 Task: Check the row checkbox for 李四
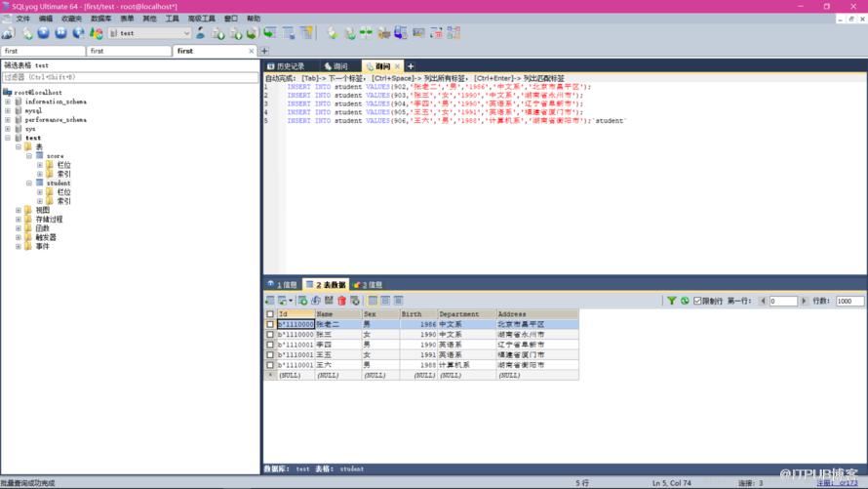click(x=270, y=345)
